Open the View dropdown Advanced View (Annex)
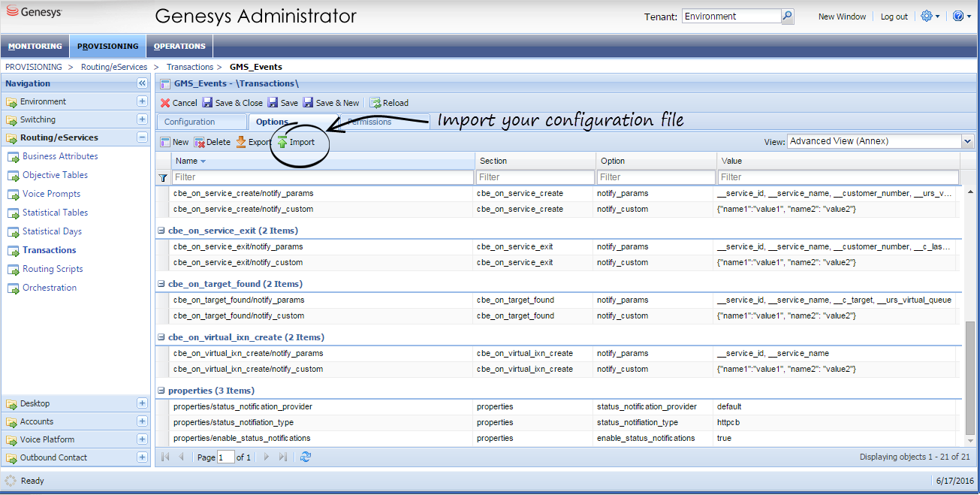980x495 pixels. point(880,141)
